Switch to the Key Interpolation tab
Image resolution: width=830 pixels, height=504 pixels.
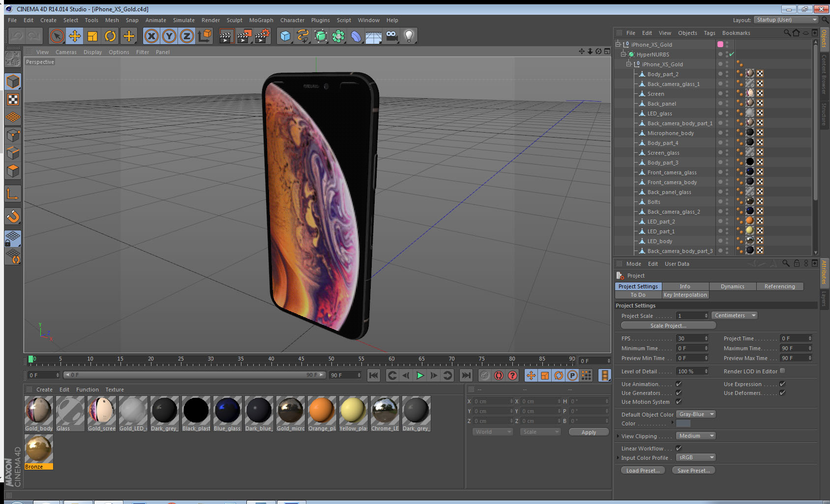point(685,295)
